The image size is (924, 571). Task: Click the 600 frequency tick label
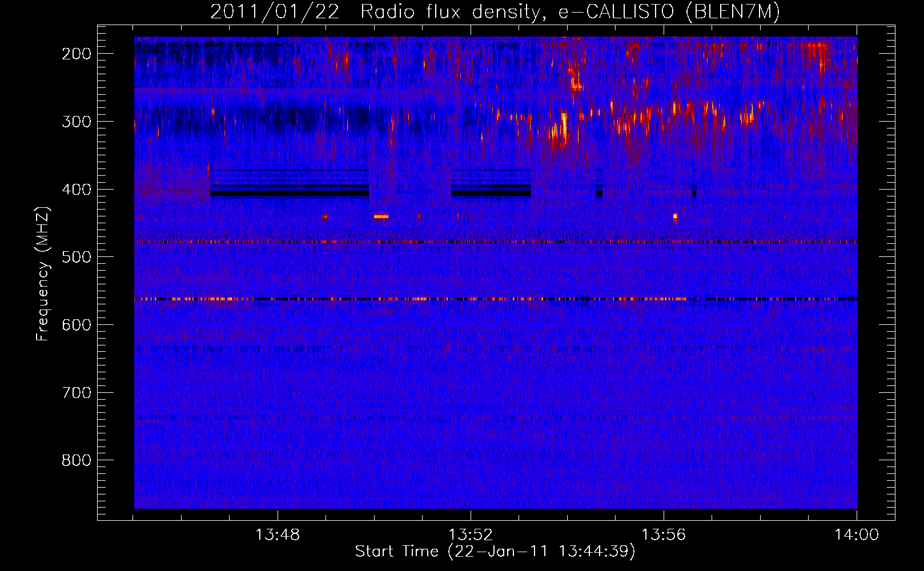coord(77,325)
